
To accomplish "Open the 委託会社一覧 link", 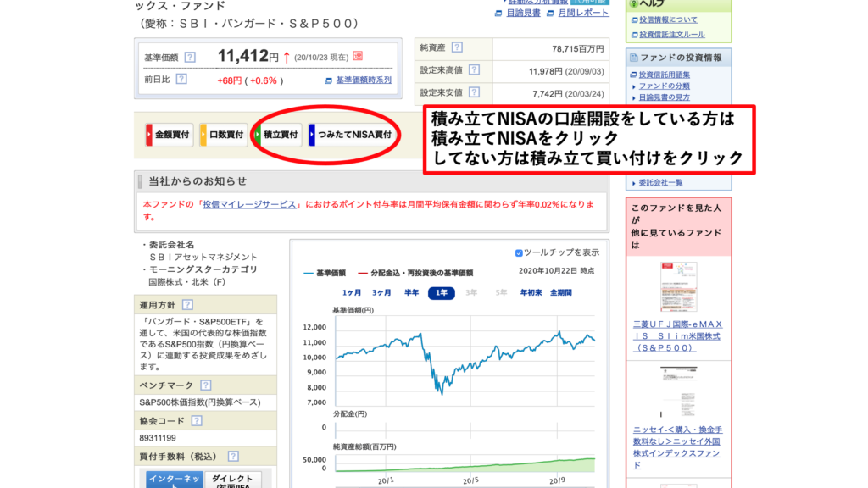I will (x=660, y=183).
